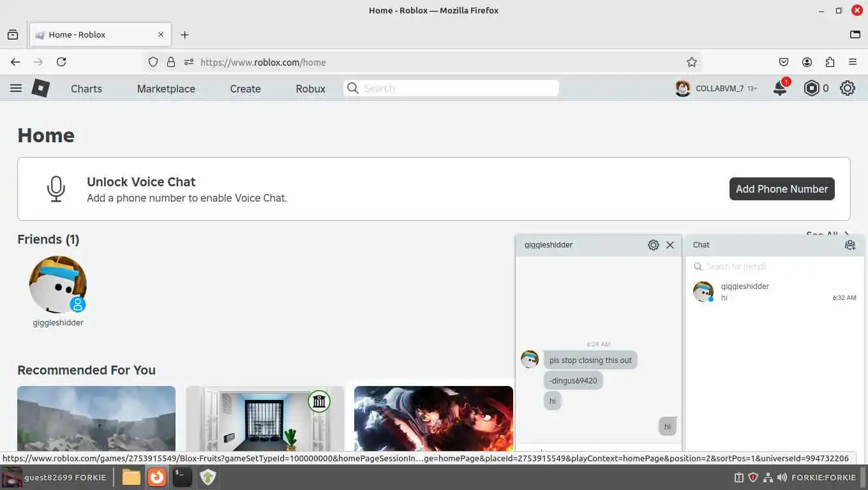
Task: Launch terminal from the taskbar
Action: point(183,477)
